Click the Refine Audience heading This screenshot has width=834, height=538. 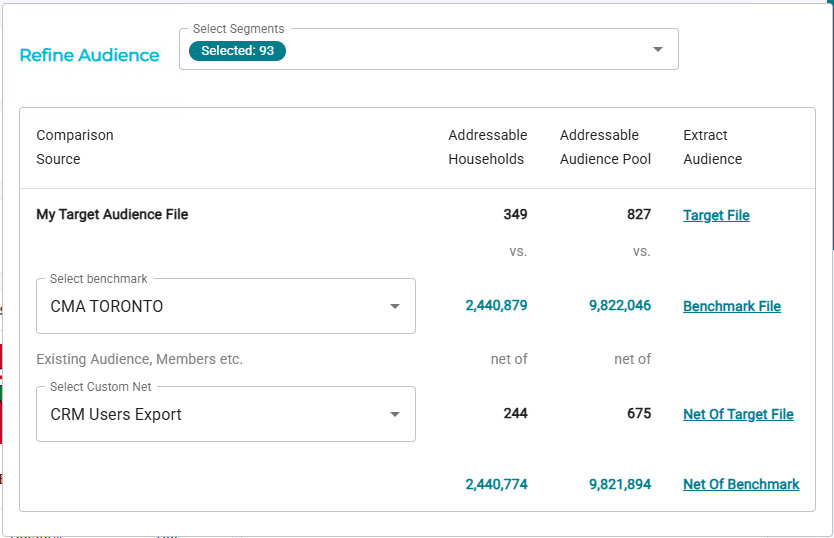click(x=90, y=55)
